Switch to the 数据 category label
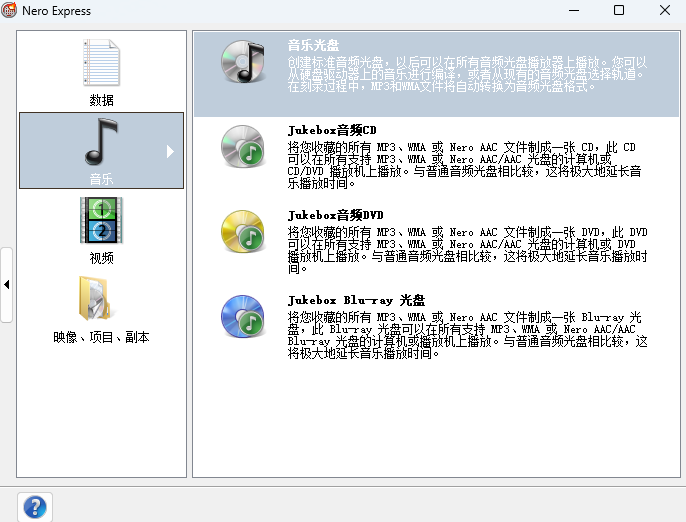Screen dimensions: 686x522 [x=101, y=100]
